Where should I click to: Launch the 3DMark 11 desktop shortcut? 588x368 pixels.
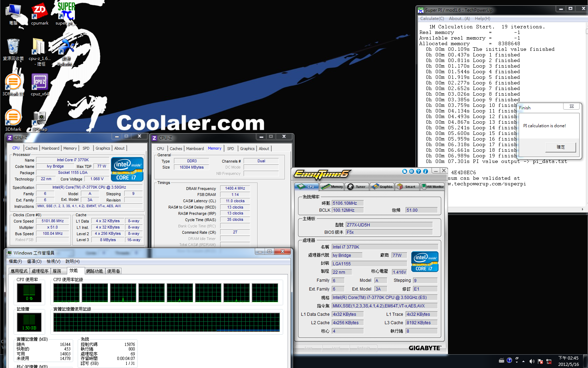[13, 85]
